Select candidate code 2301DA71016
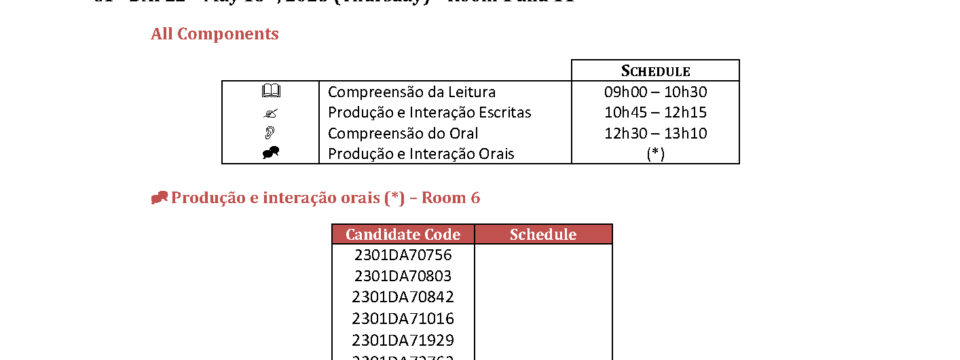 click(403, 318)
